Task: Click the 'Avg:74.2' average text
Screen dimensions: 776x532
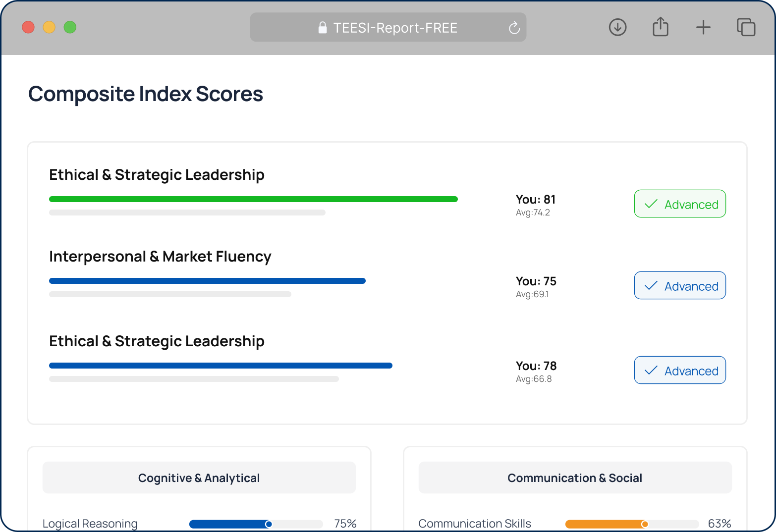Action: coord(533,213)
